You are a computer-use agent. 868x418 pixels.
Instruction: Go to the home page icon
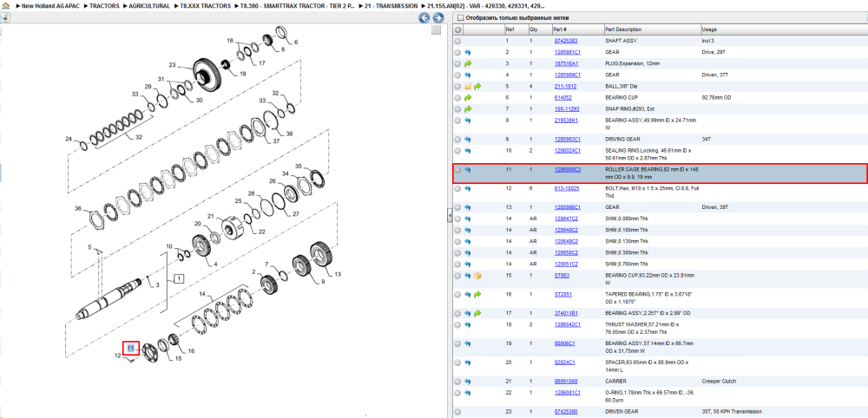5,5
